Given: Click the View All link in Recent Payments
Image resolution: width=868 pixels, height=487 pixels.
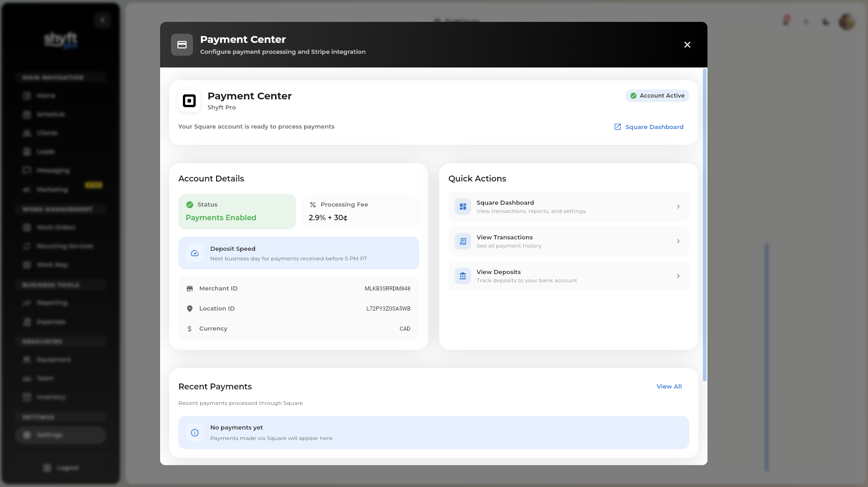Looking at the screenshot, I should [669, 386].
